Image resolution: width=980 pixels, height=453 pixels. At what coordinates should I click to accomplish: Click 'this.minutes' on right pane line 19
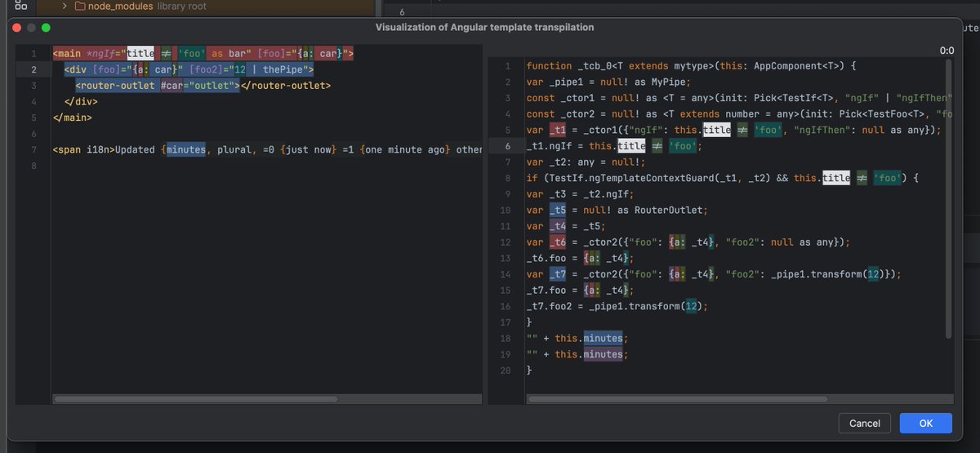[590, 354]
